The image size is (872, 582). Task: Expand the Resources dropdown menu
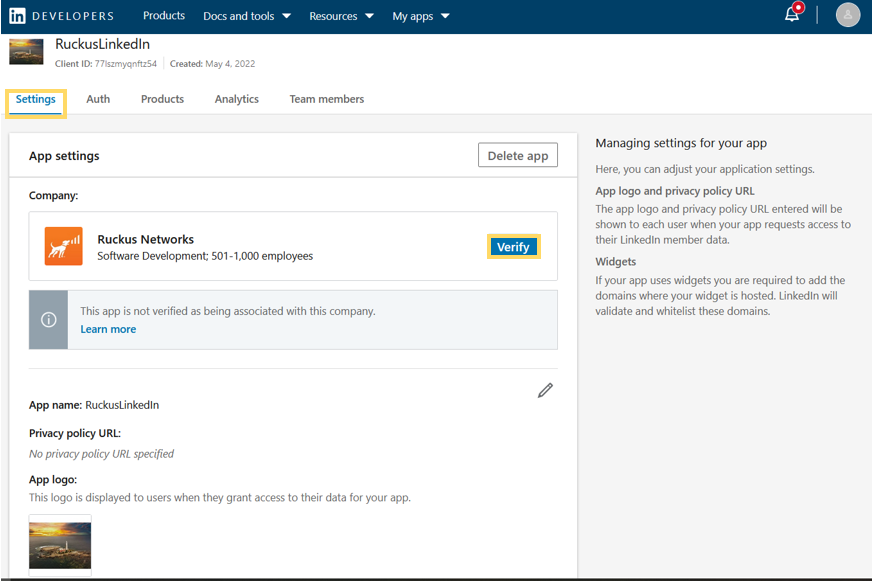pyautogui.click(x=341, y=16)
